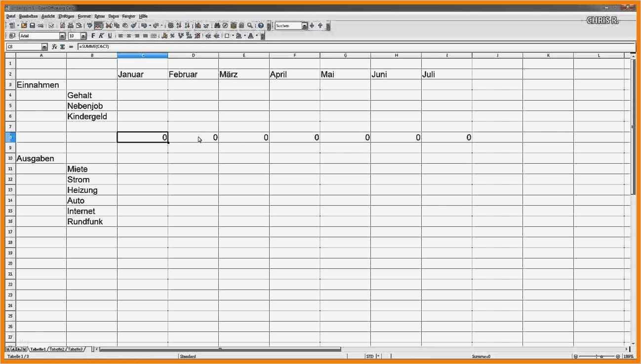Open the background color picker
The height and width of the screenshot is (364, 641).
(x=239, y=36)
